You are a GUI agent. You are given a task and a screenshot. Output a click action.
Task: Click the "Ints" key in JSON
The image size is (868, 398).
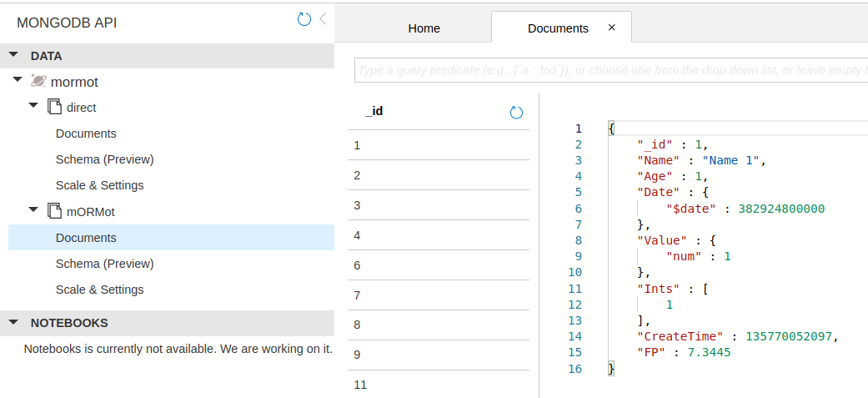click(658, 289)
